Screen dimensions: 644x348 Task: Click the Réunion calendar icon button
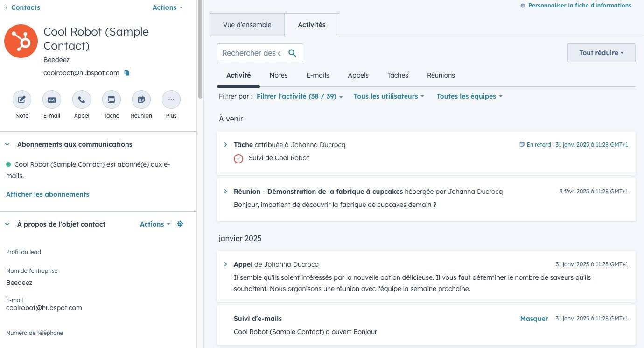[141, 99]
